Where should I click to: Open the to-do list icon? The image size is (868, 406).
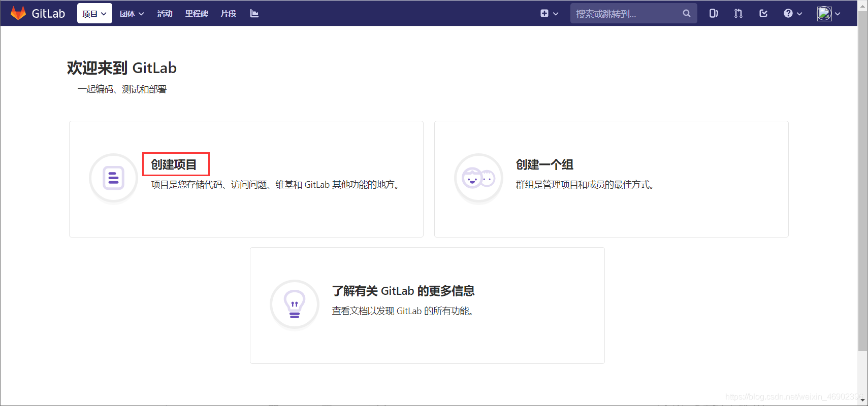point(763,14)
